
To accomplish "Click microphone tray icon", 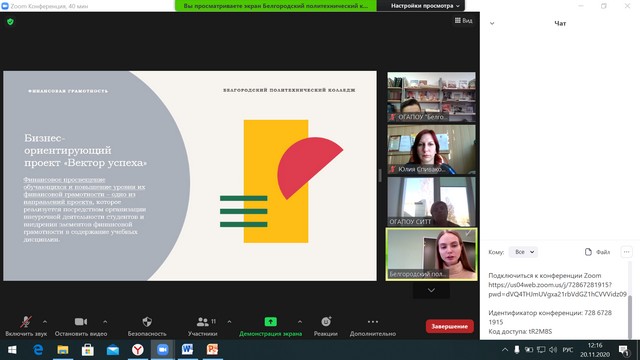I will click(x=517, y=350).
